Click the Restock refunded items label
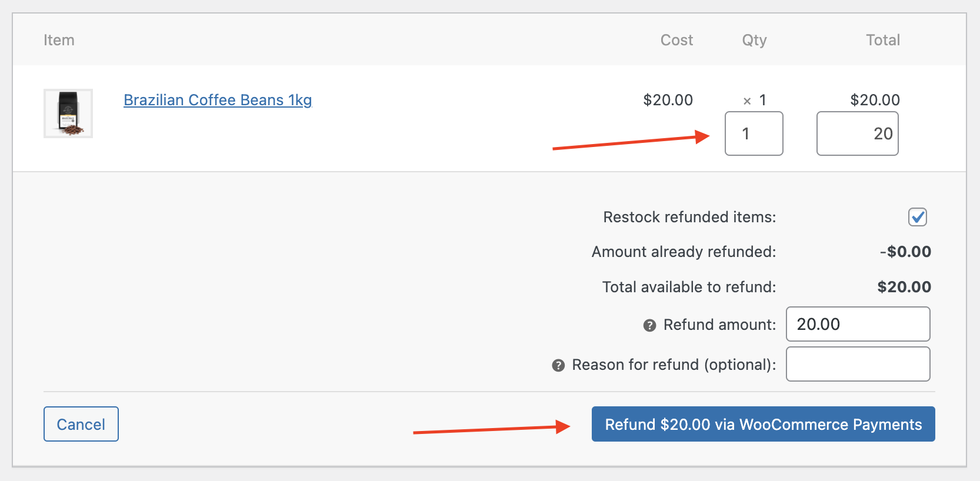Screen dimensions: 980x481 point(689,217)
